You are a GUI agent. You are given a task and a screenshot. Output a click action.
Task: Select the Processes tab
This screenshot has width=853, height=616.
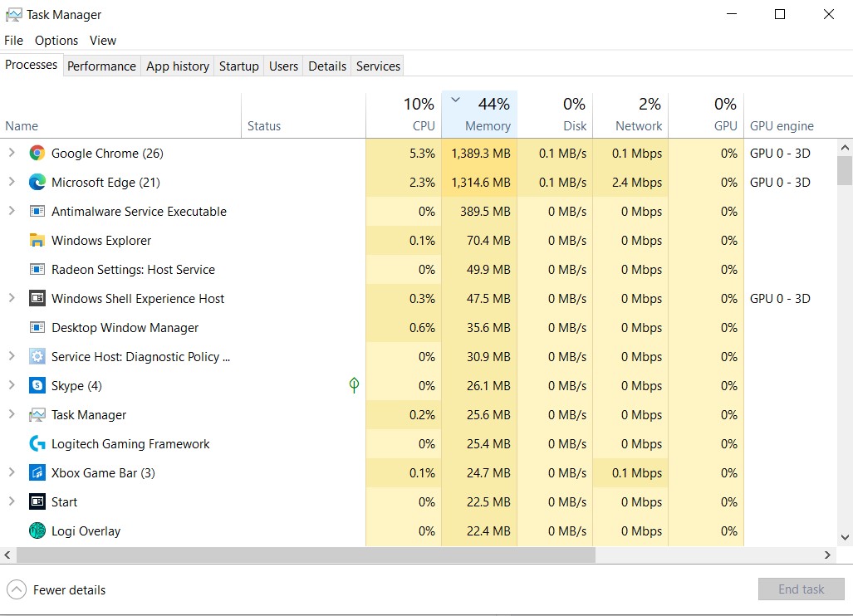pos(31,65)
